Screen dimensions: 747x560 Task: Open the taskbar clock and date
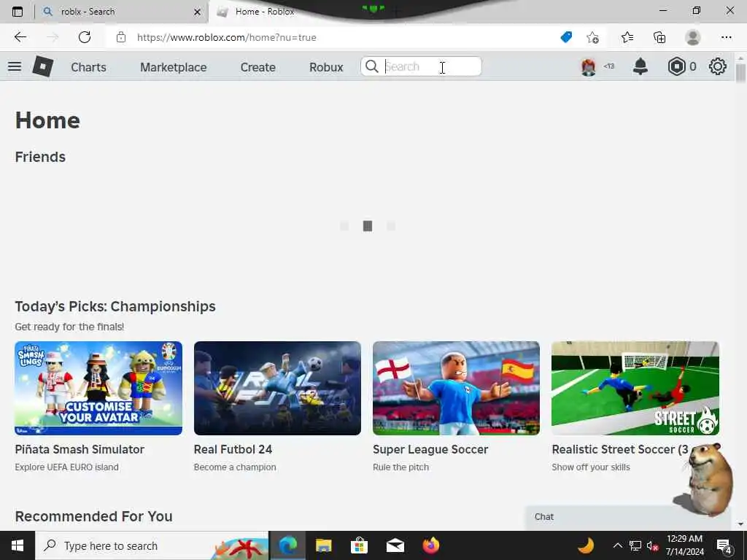[x=684, y=545]
